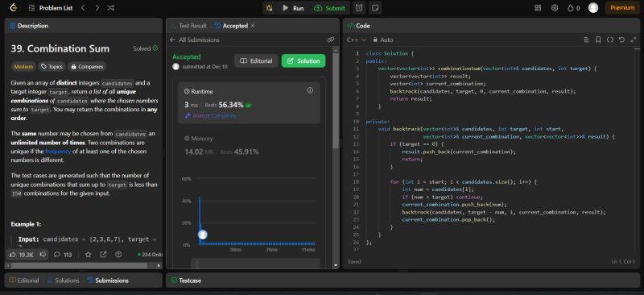Image resolution: width=644 pixels, height=295 pixels.
Task: Click the curly braces icon in editor
Action: (x=610, y=40)
